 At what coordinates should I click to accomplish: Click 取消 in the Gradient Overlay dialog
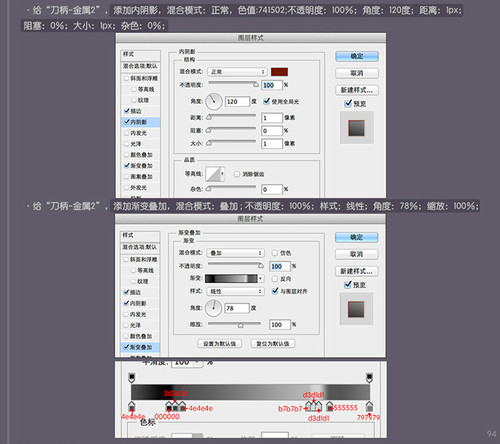pos(356,254)
